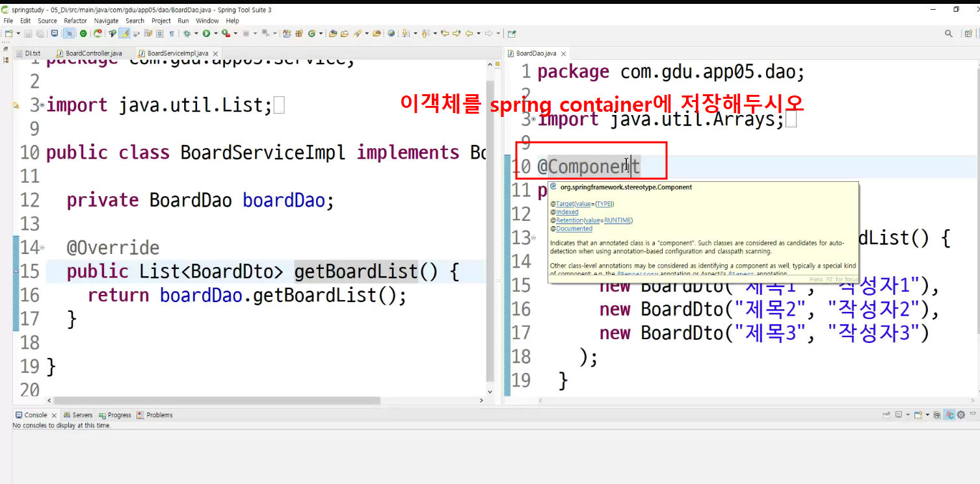
Task: Toggle Mark Occurrences highlighter icon
Action: 124,33
